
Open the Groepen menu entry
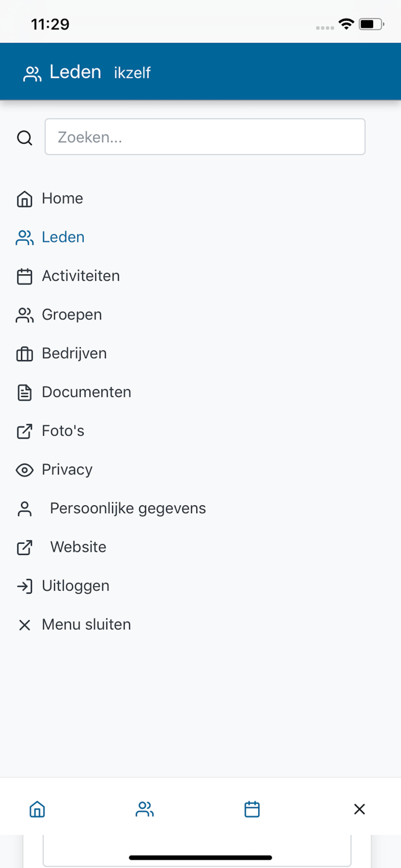pyautogui.click(x=71, y=315)
